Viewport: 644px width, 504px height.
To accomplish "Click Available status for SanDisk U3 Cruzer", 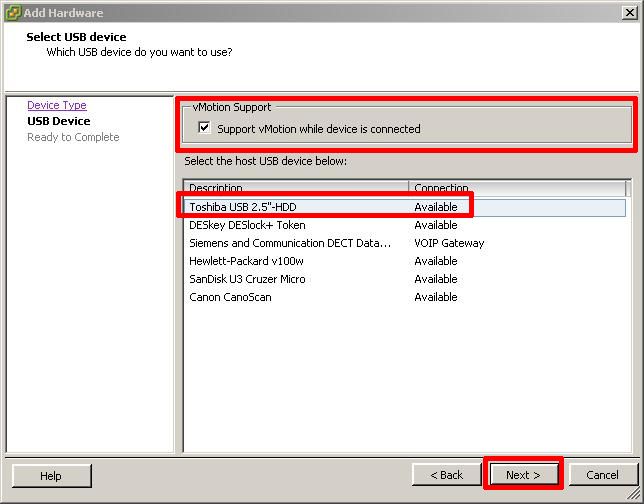I will pyautogui.click(x=436, y=279).
